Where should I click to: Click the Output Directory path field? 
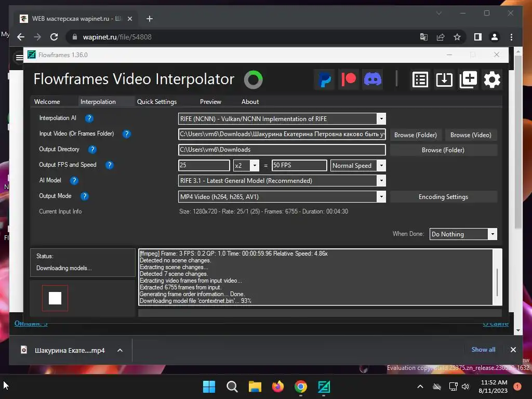(x=282, y=150)
